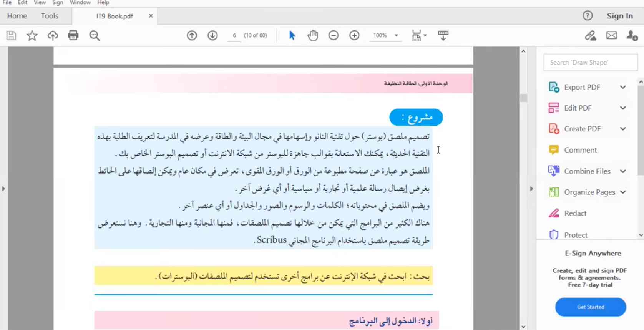Click the document vertical scrollbar thumb
The image size is (644, 330).
click(x=523, y=98)
